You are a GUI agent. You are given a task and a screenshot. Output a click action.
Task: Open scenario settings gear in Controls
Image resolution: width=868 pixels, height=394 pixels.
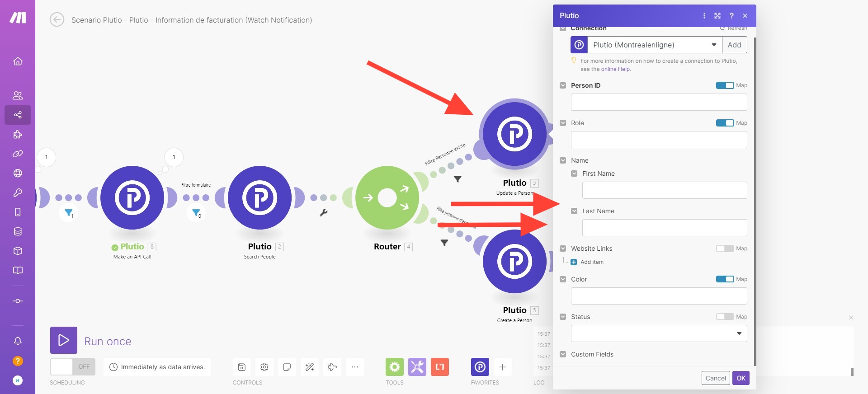[264, 367]
